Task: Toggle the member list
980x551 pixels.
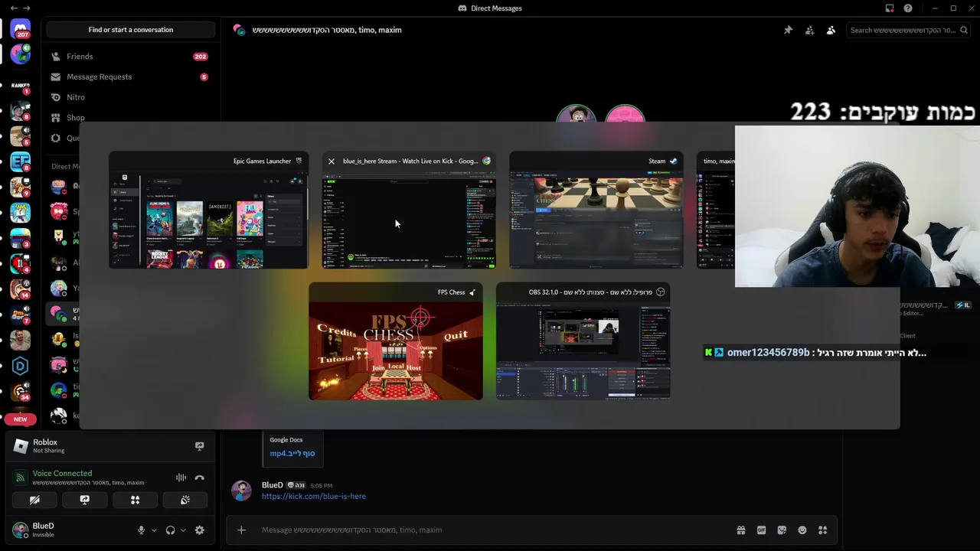Action: (831, 30)
